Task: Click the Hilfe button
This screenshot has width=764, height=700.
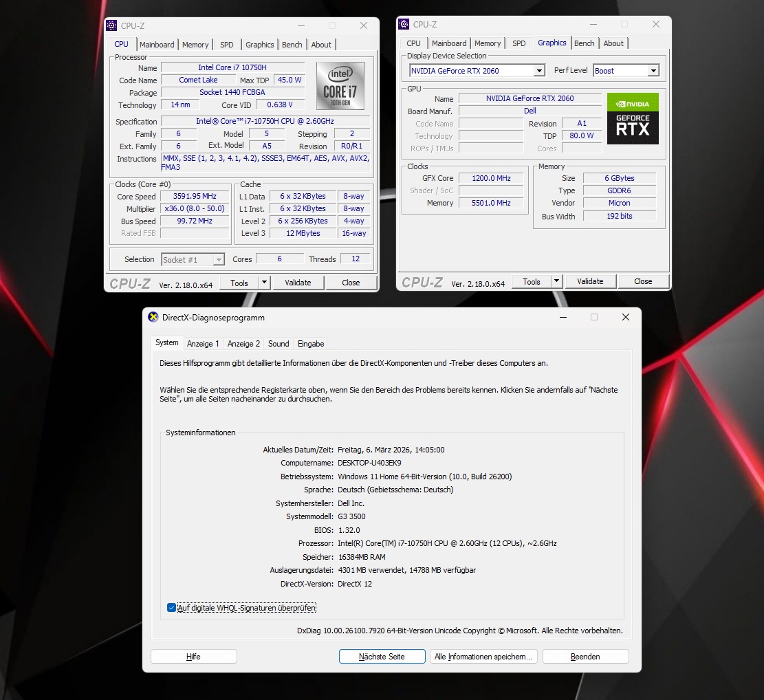Action: 193,656
